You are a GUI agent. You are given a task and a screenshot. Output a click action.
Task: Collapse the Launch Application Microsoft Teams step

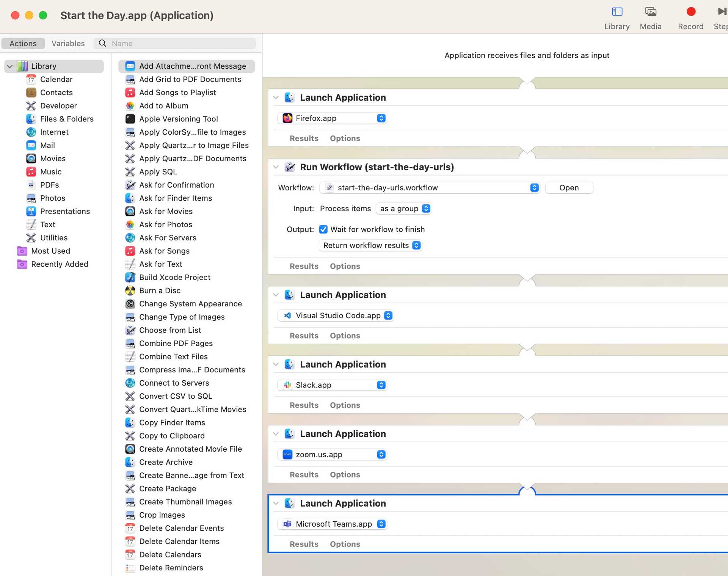point(275,503)
